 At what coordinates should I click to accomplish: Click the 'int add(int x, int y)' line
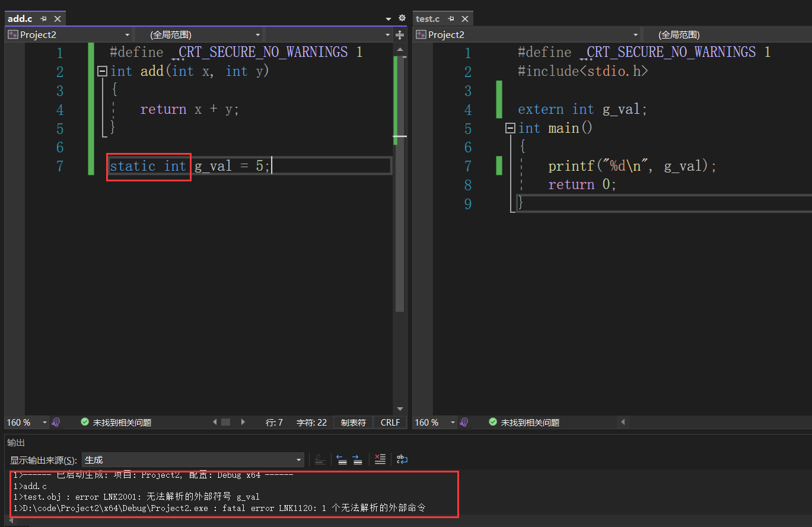[x=190, y=71]
